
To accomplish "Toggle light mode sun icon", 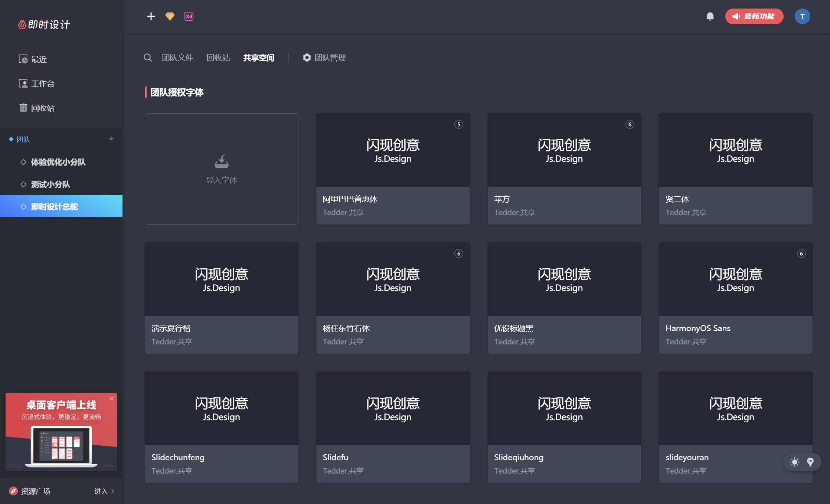I will click(794, 462).
